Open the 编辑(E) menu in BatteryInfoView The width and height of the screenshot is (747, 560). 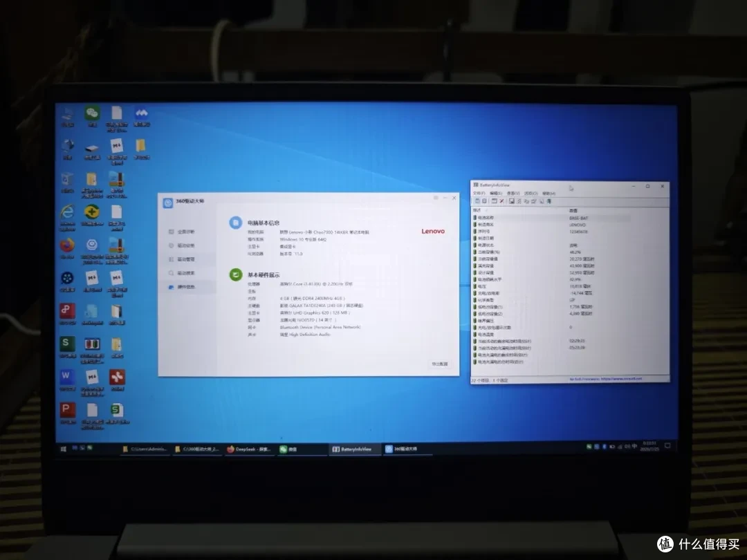pos(496,194)
